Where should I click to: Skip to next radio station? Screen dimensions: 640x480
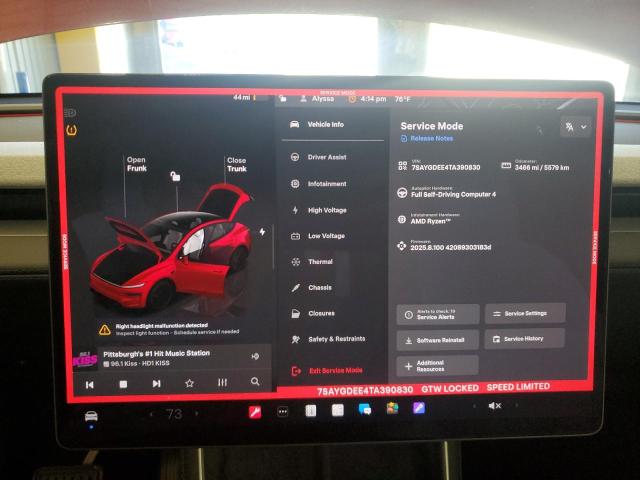pyautogui.click(x=156, y=384)
